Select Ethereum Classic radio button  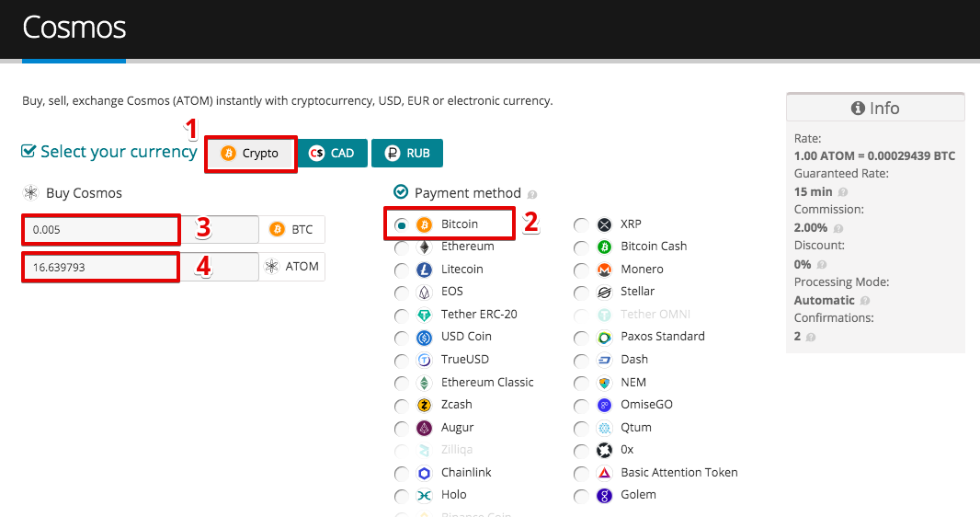[401, 384]
